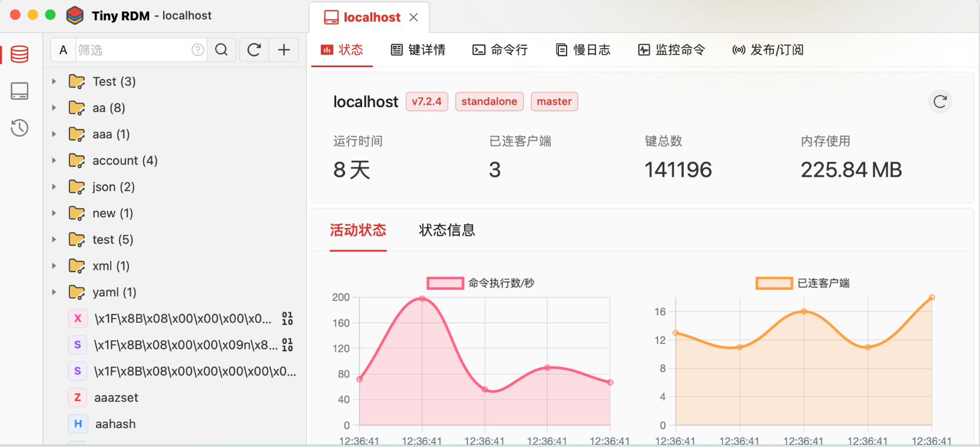Switch to 状态信息 sub-tab
This screenshot has height=447, width=980.
(447, 230)
